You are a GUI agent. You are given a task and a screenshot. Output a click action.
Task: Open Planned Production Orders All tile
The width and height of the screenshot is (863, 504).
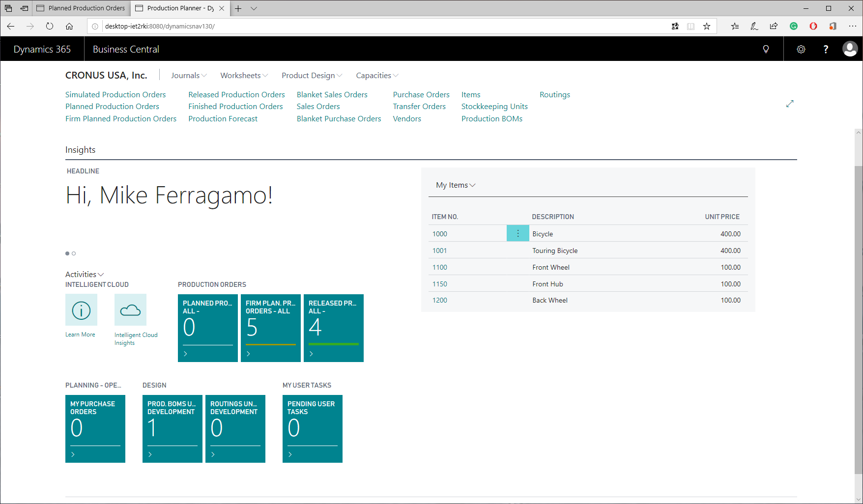208,328
